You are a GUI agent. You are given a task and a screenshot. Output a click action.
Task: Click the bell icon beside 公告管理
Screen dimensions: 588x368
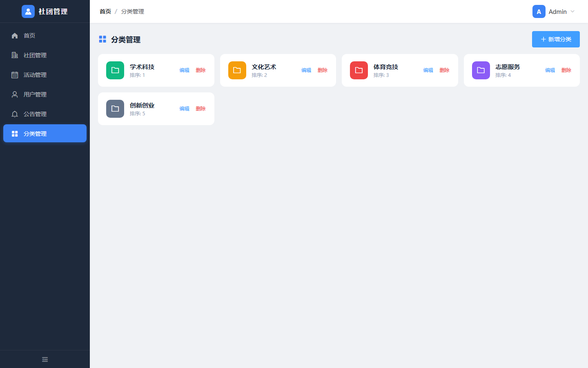click(15, 114)
